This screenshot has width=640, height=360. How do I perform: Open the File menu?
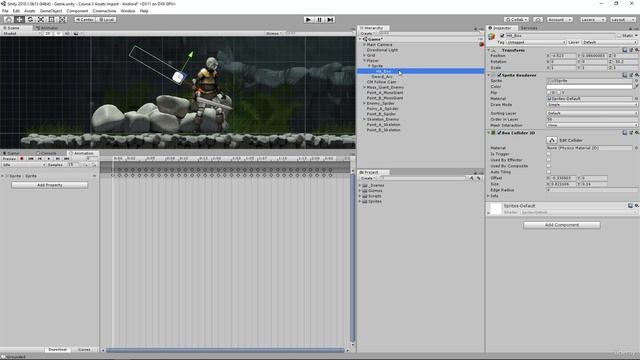tap(5, 11)
